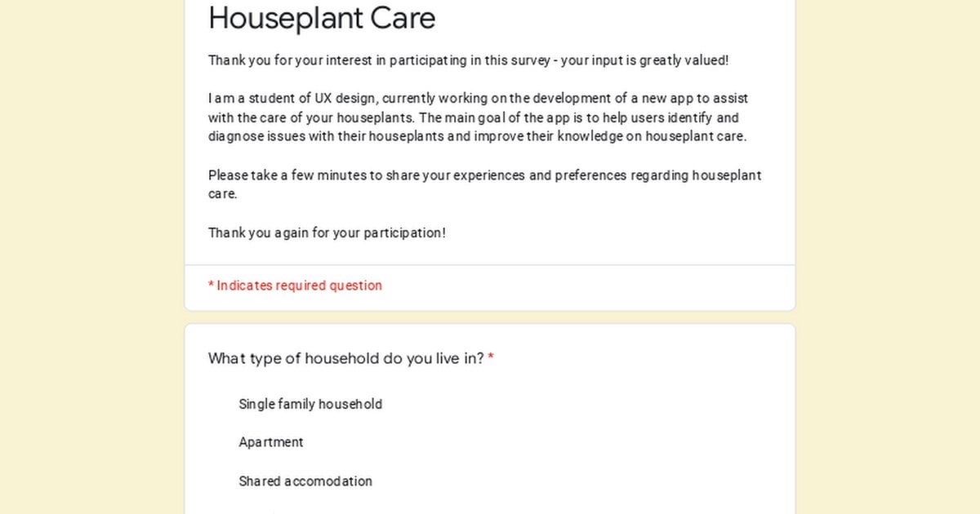This screenshot has height=514, width=980.
Task: Click the red asterisk after household question
Action: point(491,358)
